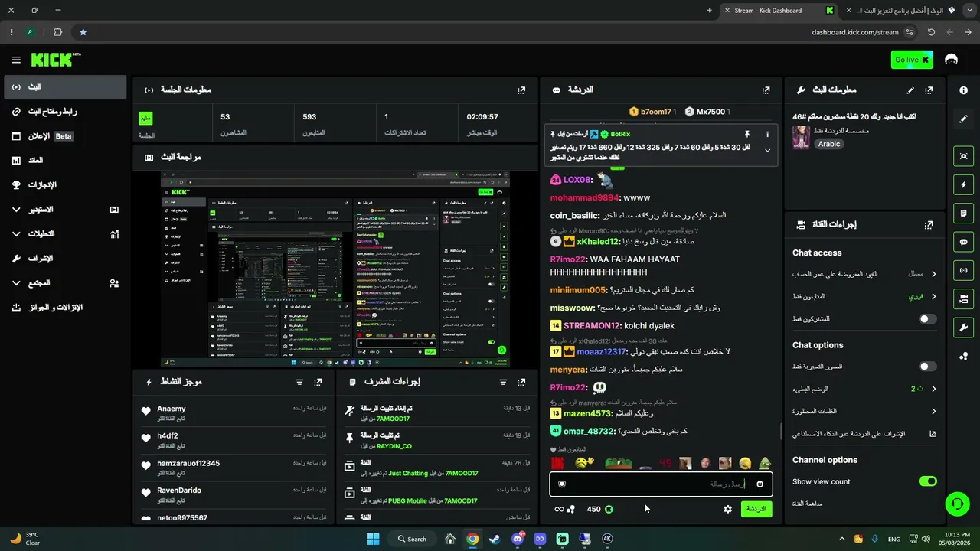The image size is (980, 551).
Task: Click the Arabic language tag
Action: coord(828,144)
